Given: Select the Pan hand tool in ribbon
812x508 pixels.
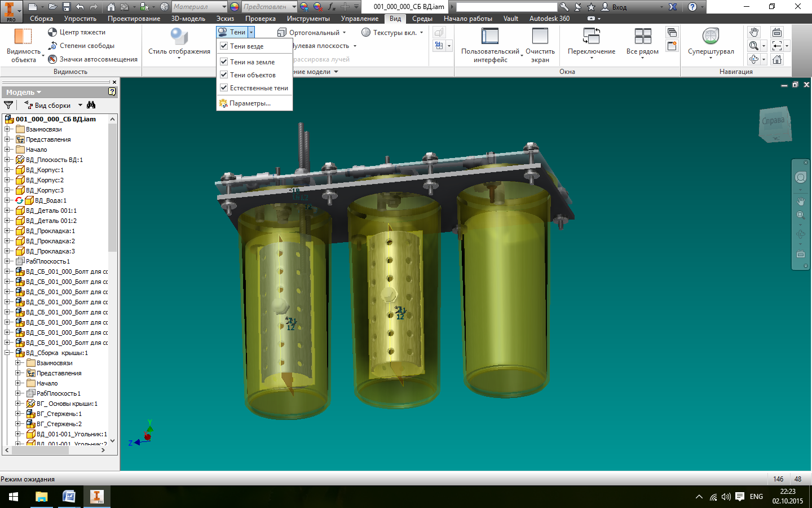Looking at the screenshot, I should (754, 32).
